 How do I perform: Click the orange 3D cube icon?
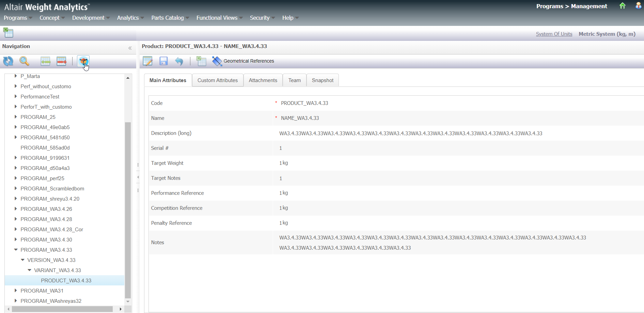click(x=83, y=61)
